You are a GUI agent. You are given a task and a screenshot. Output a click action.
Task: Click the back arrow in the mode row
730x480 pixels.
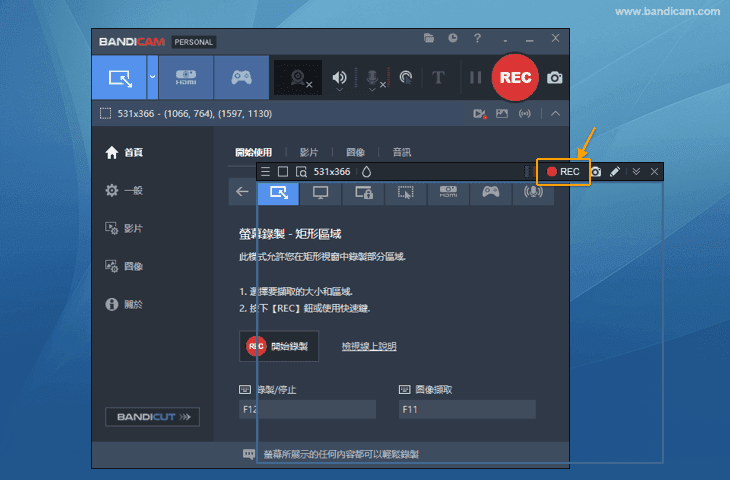(242, 191)
